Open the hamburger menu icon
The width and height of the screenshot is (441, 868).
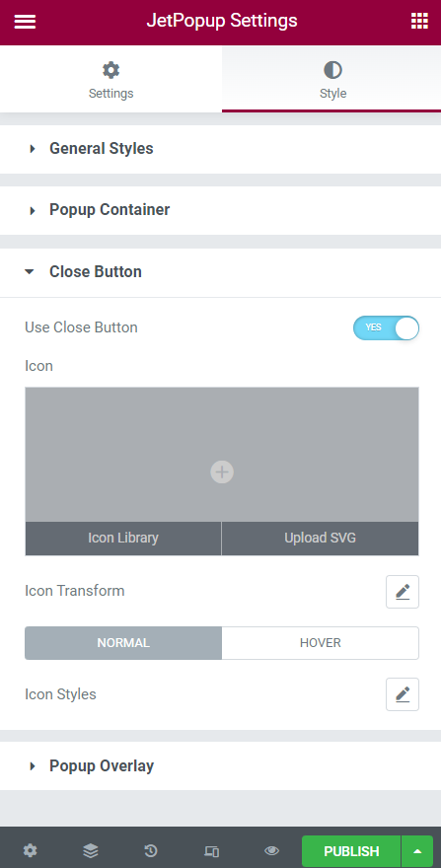click(x=25, y=22)
